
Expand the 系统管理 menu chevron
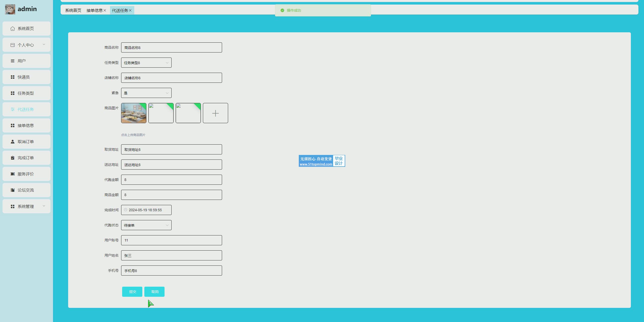(x=44, y=206)
